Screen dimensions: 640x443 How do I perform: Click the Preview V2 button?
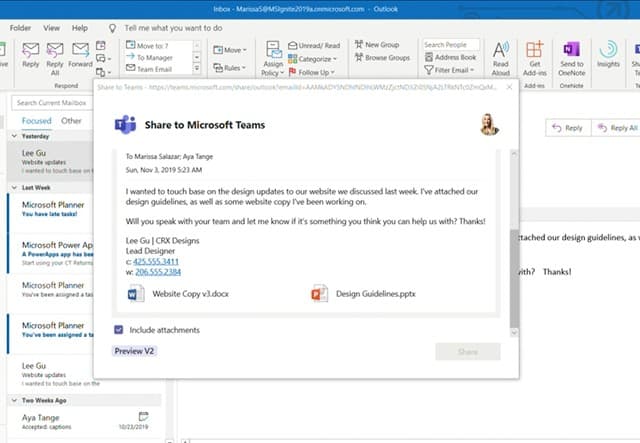coord(134,351)
